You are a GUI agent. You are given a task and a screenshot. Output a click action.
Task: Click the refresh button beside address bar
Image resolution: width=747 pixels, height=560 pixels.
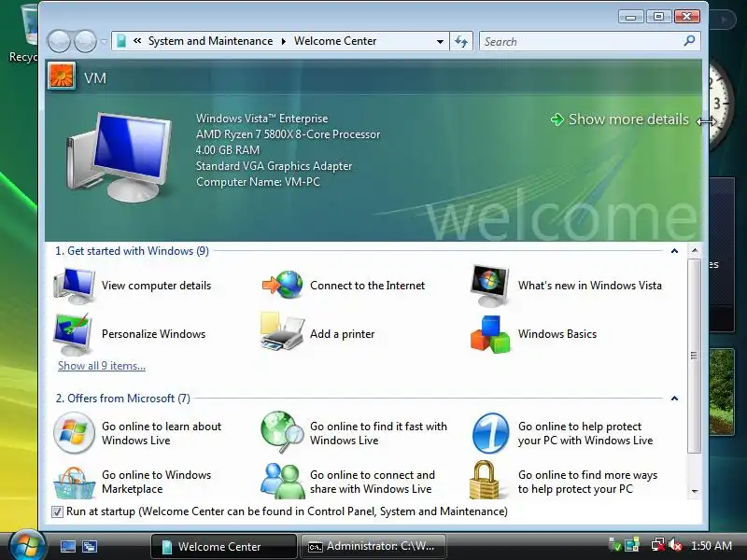pyautogui.click(x=460, y=41)
